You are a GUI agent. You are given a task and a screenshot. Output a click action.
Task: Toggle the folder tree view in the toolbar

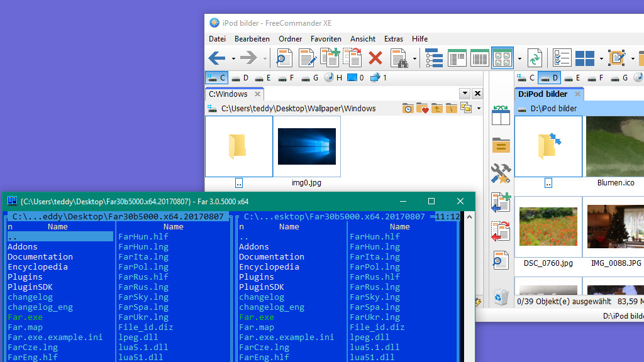(434, 58)
